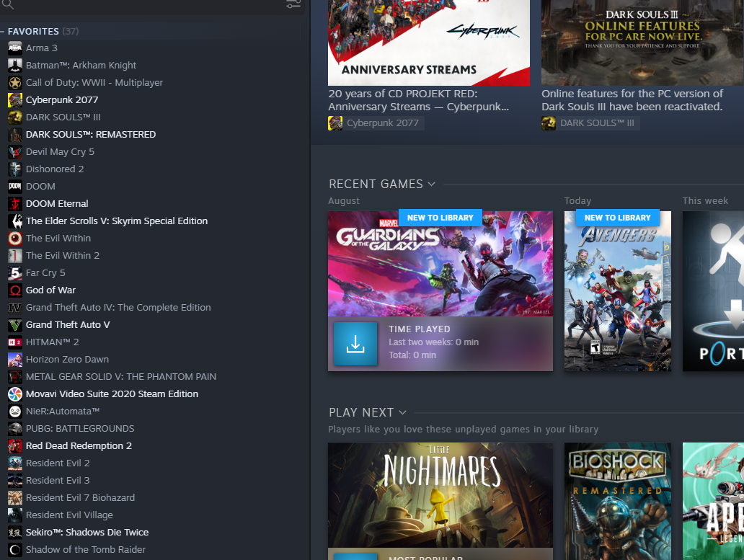744x560 pixels.
Task: Click the Batman Arkham Knight icon
Action: pyautogui.click(x=14, y=66)
